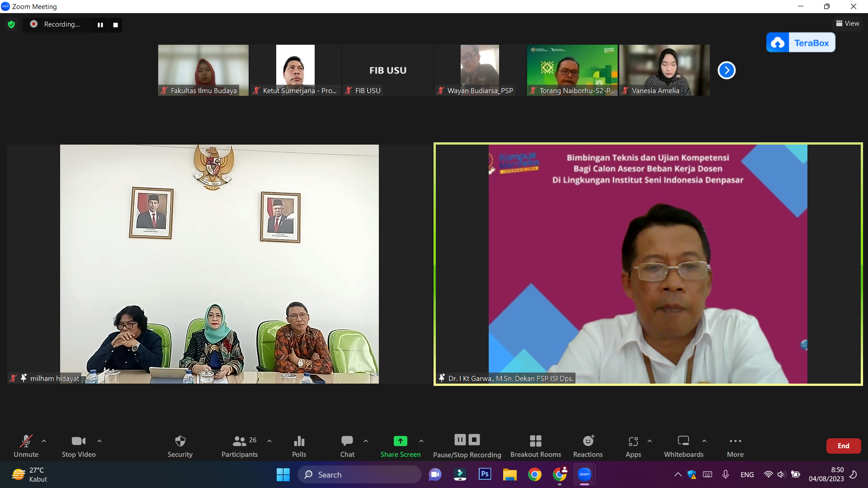
Task: Select Ketut Sumerjana video thumbnail
Action: (296, 70)
